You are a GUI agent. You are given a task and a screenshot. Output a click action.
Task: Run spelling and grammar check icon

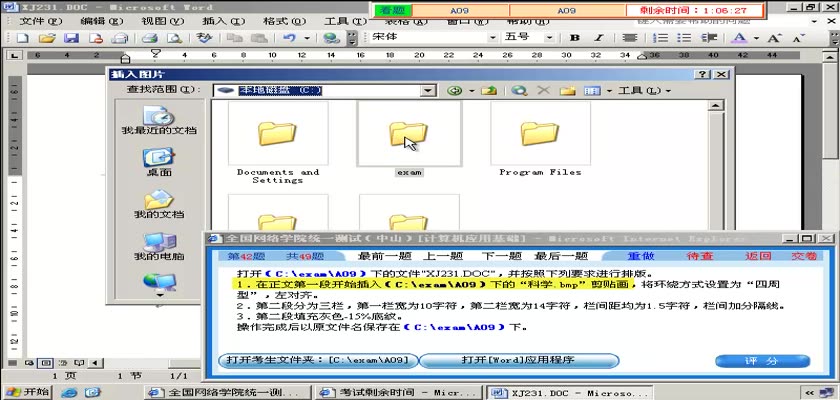click(x=204, y=38)
